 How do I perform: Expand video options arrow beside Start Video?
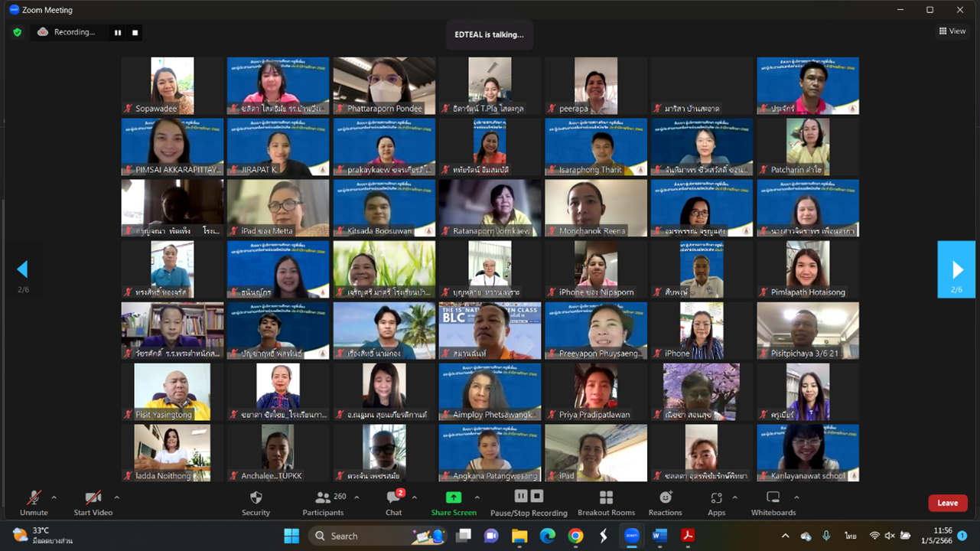point(116,497)
